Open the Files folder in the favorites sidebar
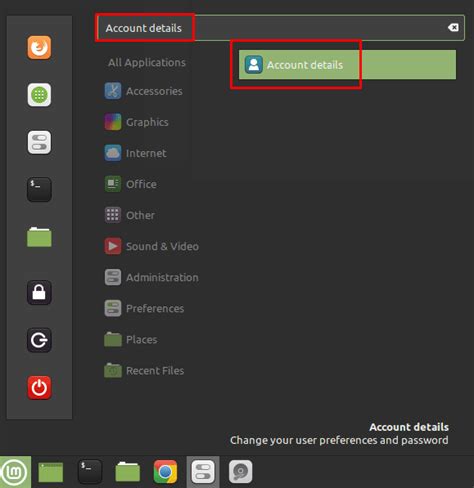The height and width of the screenshot is (488, 474). tap(39, 237)
